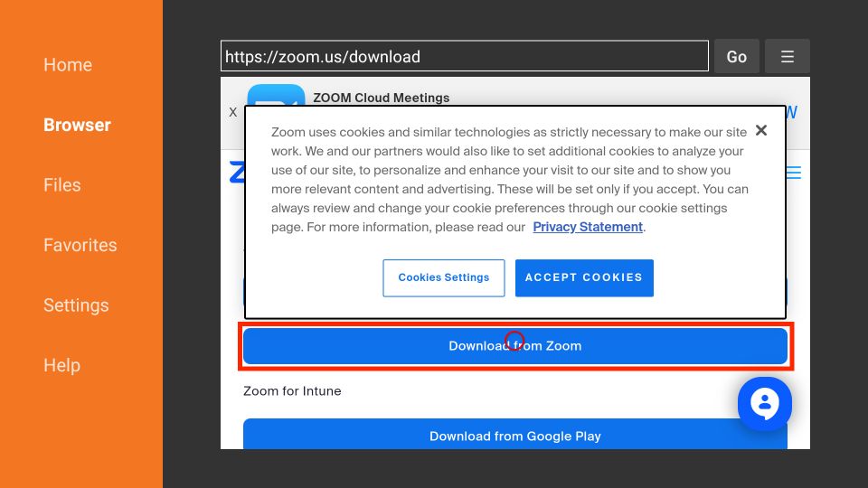Image resolution: width=868 pixels, height=488 pixels.
Task: Open the Home section in the sidebar
Action: click(68, 65)
